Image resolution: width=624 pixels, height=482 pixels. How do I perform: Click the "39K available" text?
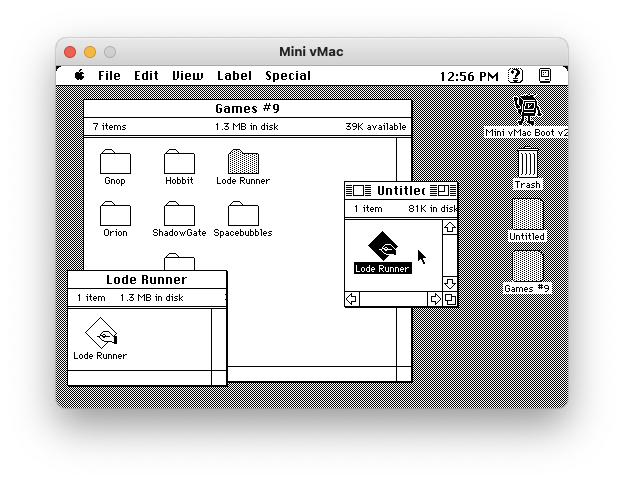[x=376, y=127]
